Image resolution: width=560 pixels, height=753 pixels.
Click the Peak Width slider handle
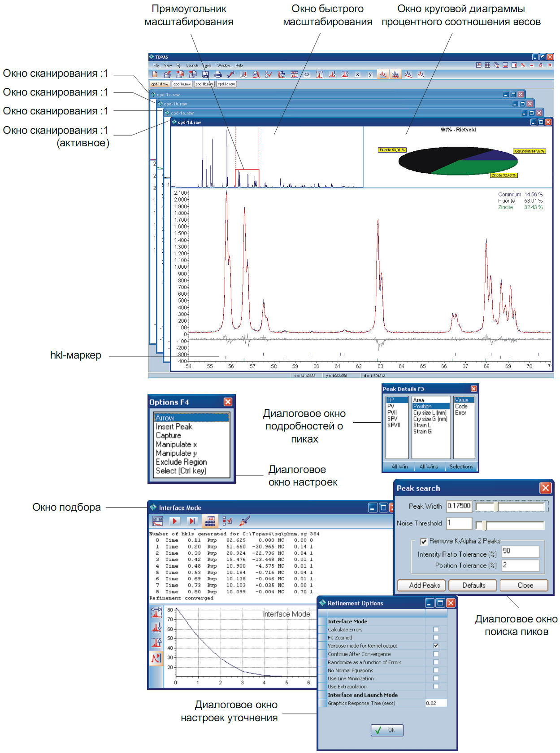[x=496, y=507]
